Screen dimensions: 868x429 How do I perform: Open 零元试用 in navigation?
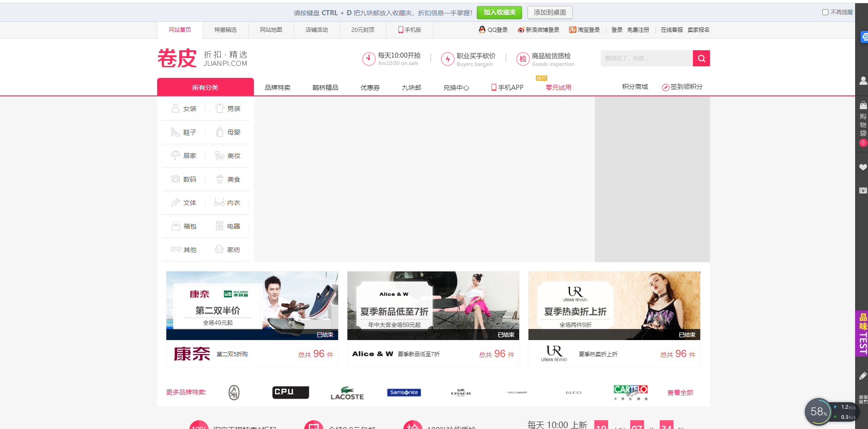558,88
